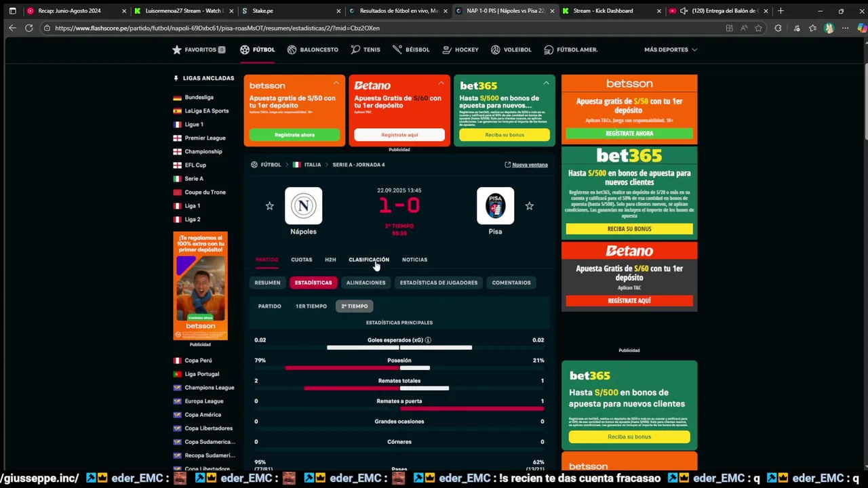The height and width of the screenshot is (488, 868).
Task: Open the H2H match tab
Action: 330,260
